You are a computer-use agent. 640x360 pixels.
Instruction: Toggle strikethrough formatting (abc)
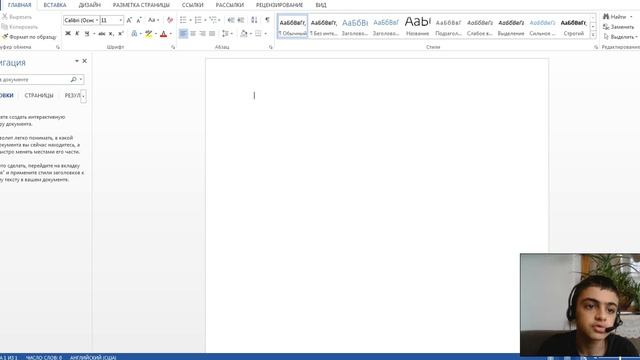pos(102,33)
